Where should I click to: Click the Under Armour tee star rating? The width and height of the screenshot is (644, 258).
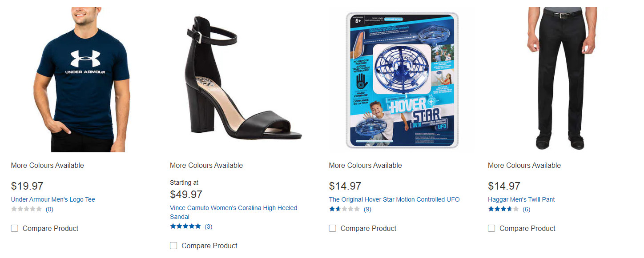click(26, 209)
